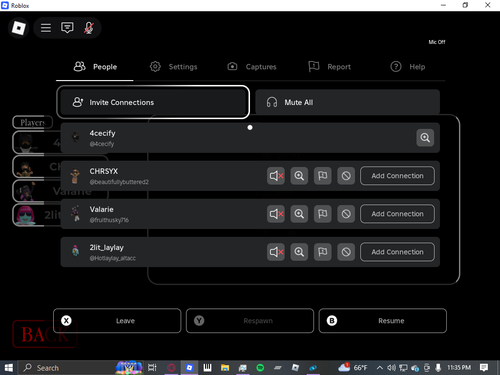The height and width of the screenshot is (375, 500).
Task: Open the weather widget showing 66°F
Action: pos(353,368)
